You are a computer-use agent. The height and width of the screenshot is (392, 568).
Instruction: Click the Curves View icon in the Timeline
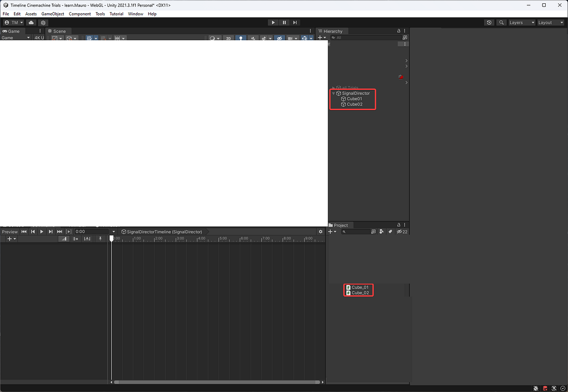click(63, 239)
